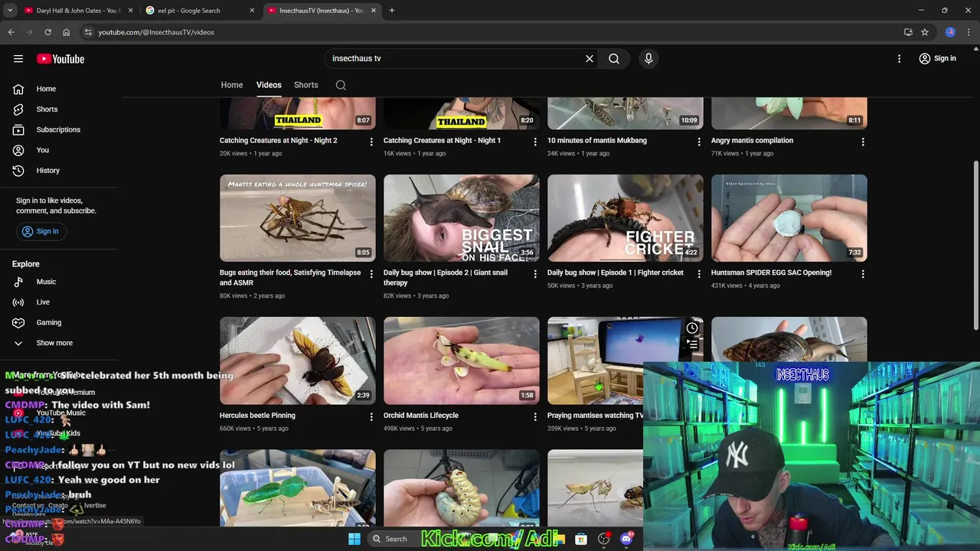Switch to channel Home tab
This screenshot has width=980, height=551.
tap(232, 85)
